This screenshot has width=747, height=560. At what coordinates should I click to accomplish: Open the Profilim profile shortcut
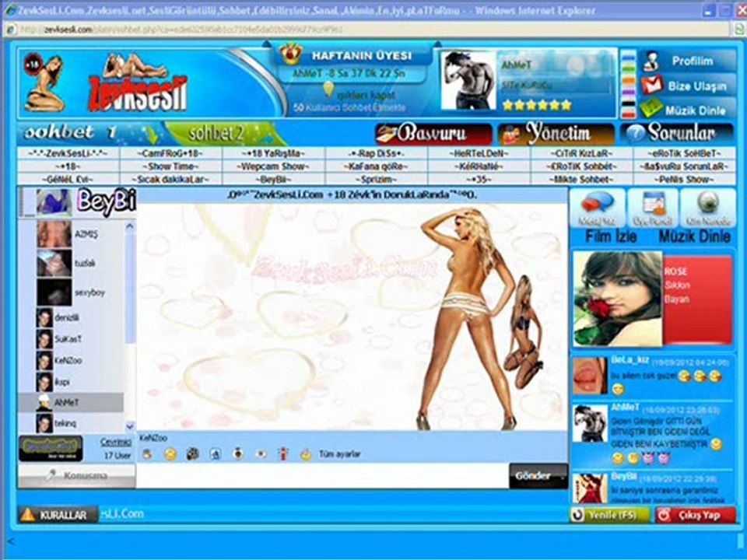point(687,61)
